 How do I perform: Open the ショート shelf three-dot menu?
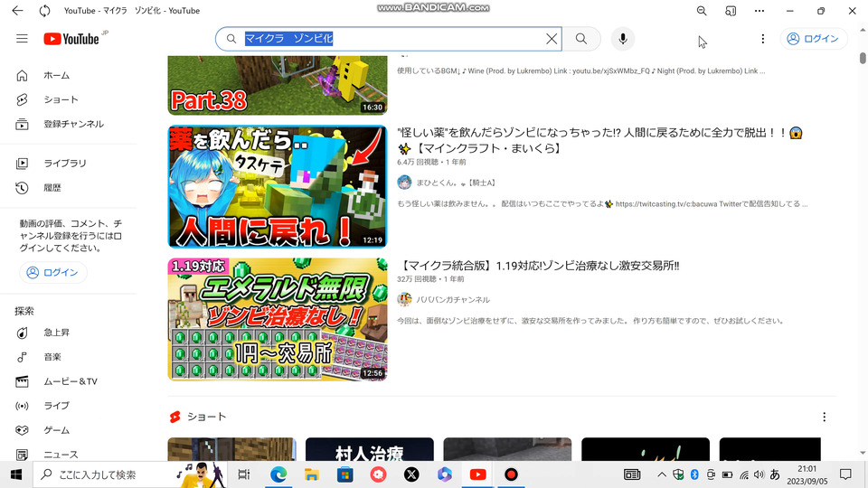click(x=825, y=417)
